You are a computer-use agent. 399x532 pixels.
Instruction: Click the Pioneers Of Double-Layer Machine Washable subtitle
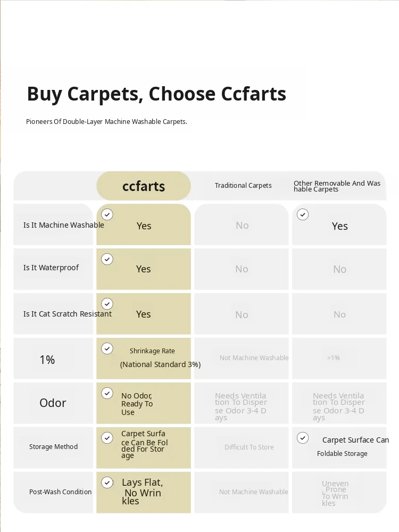[x=106, y=121]
